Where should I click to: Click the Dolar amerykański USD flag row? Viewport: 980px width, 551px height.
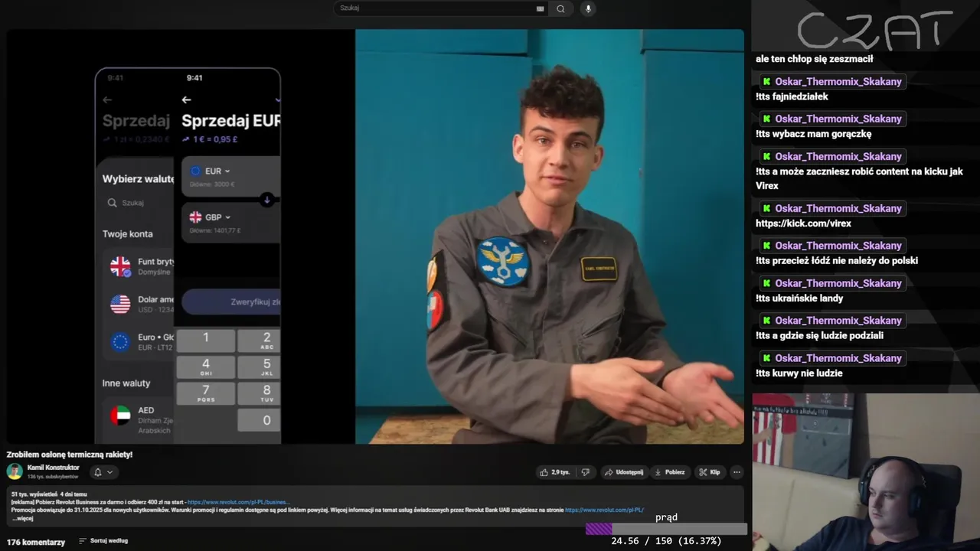pyautogui.click(x=138, y=305)
